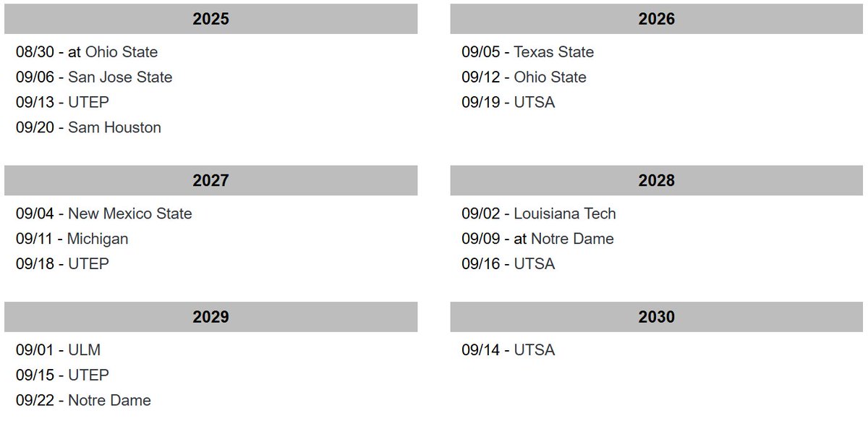868x437 pixels.
Task: Open the Louisiana Tech link
Action: (565, 214)
